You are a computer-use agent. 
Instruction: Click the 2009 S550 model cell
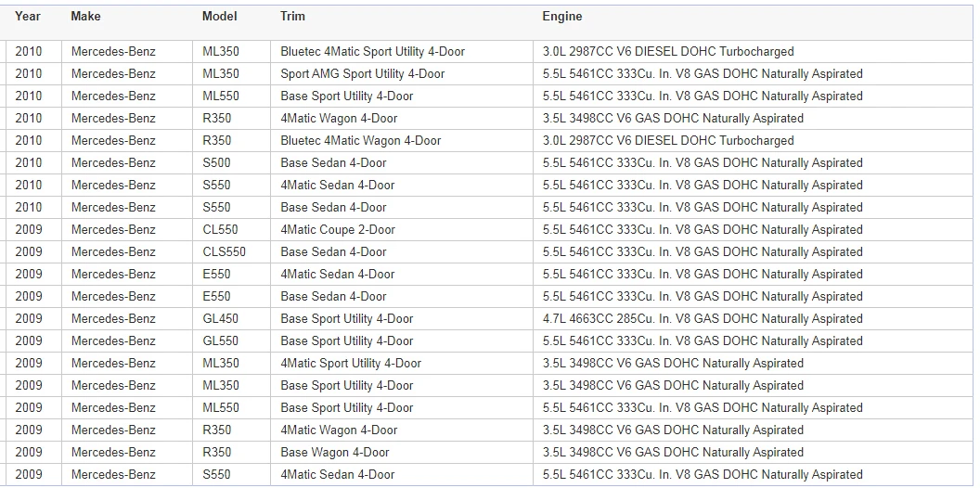click(x=231, y=475)
